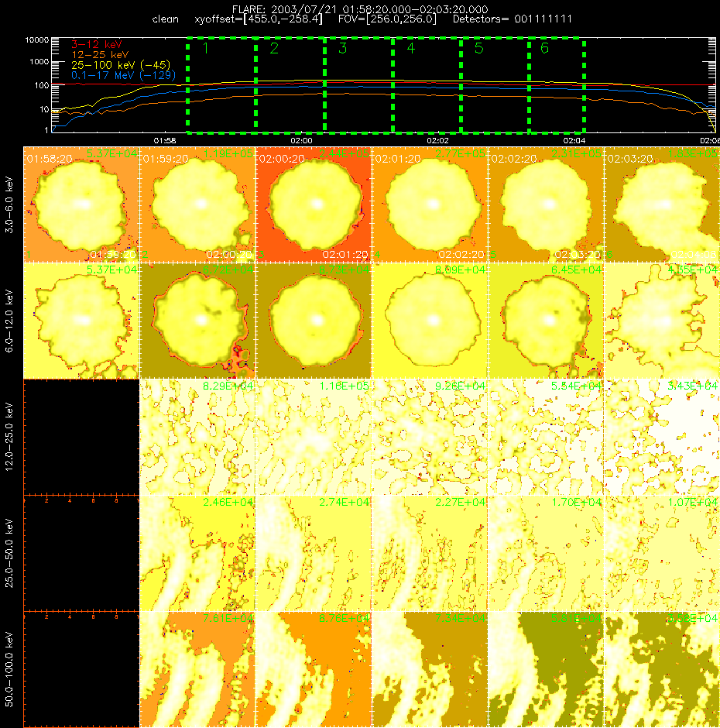Viewport: 720px width, 728px height.
Task: Select the '9.26E+04' value label
Action: pos(460,386)
